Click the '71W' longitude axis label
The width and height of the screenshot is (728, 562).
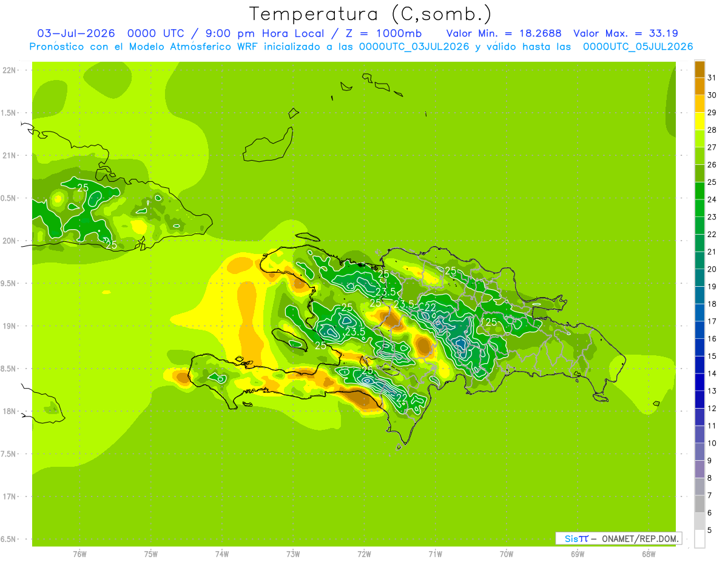(x=435, y=554)
